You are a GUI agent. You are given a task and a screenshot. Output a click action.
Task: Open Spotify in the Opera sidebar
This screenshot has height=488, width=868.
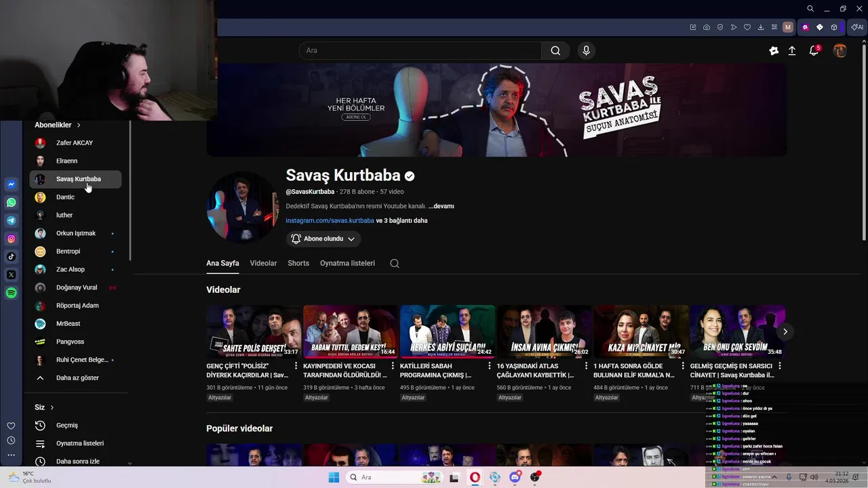(12, 293)
